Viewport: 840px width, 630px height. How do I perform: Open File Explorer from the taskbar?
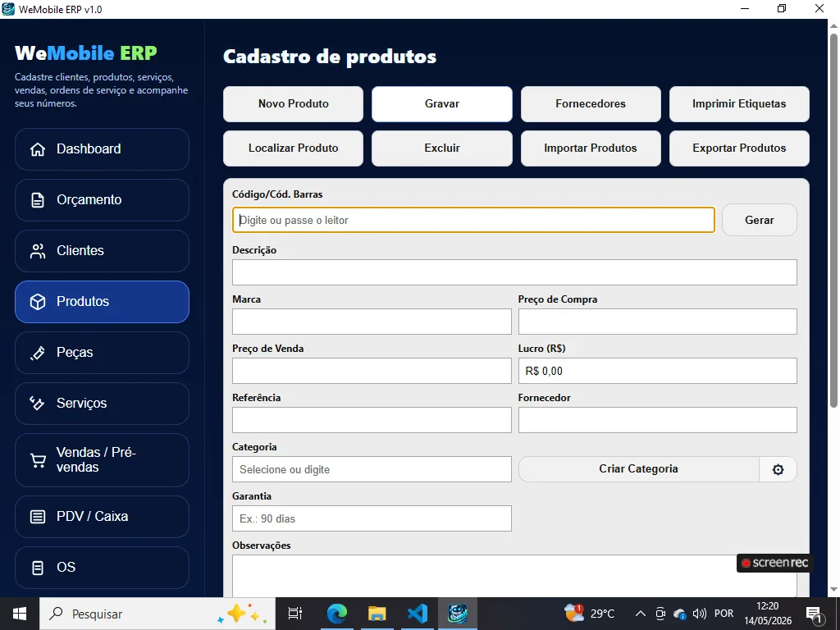tap(377, 614)
